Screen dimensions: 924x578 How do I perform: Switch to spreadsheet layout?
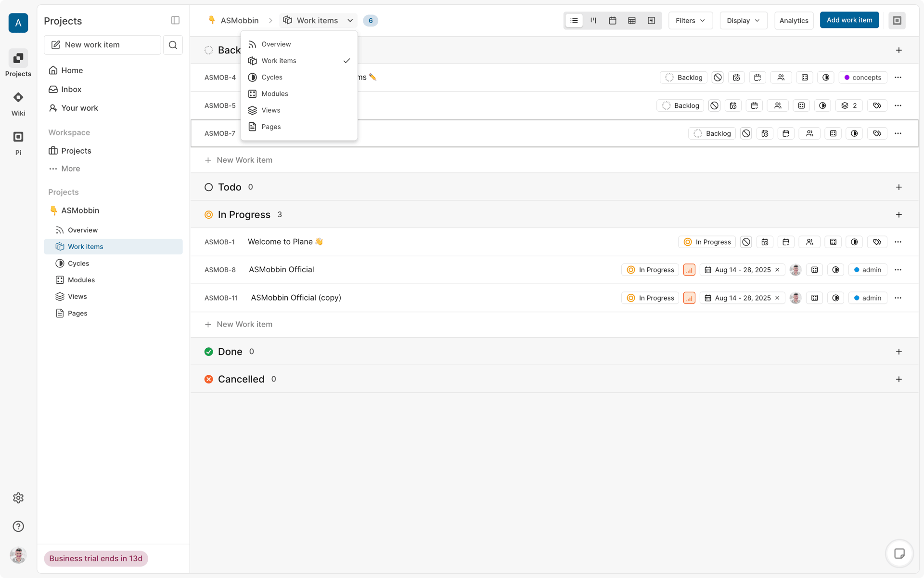[632, 21]
